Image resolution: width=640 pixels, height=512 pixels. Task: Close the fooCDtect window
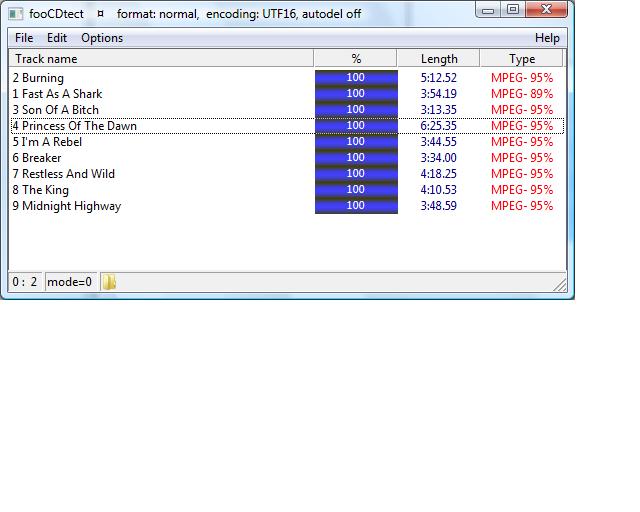coord(547,10)
